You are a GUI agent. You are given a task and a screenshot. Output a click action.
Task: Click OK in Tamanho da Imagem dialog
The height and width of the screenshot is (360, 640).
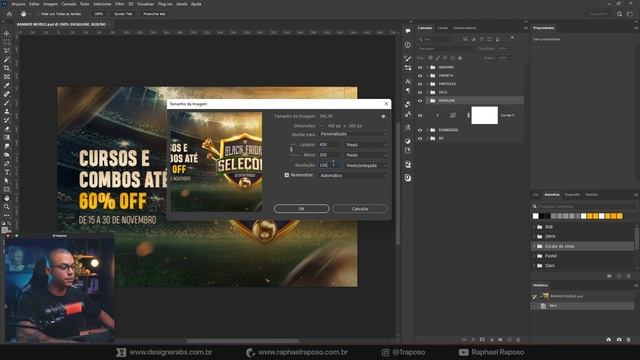tap(301, 209)
